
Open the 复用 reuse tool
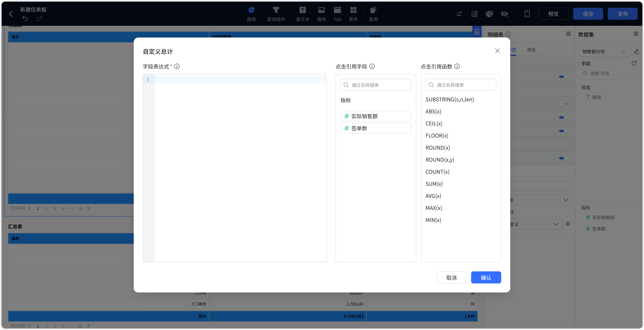click(373, 14)
